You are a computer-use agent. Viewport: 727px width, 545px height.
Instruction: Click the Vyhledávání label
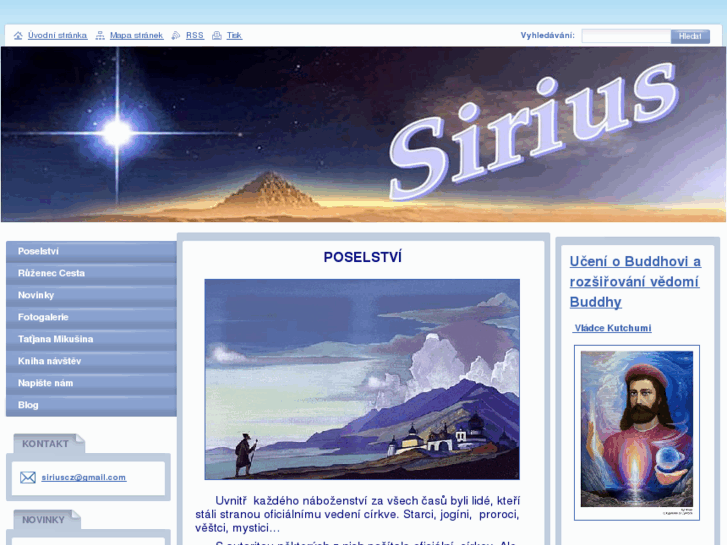pos(548,36)
